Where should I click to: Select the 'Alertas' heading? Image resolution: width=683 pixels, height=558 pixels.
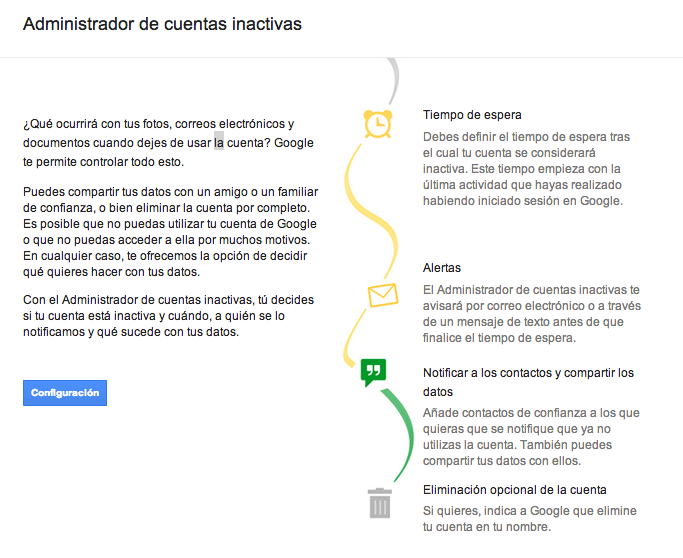442,268
